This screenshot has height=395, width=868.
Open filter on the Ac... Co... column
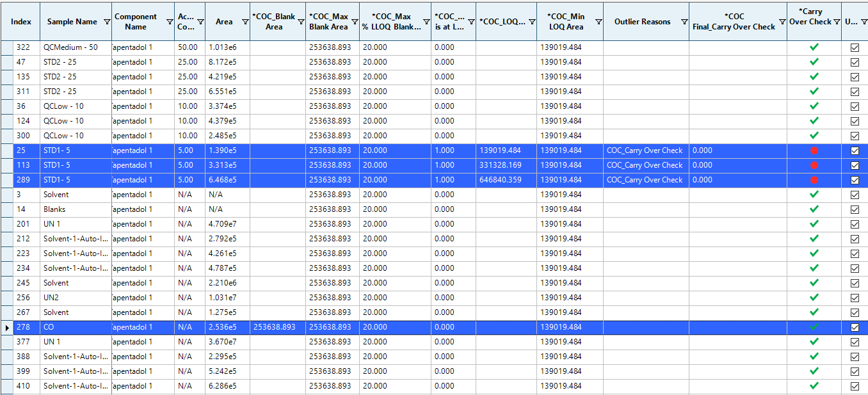200,22
